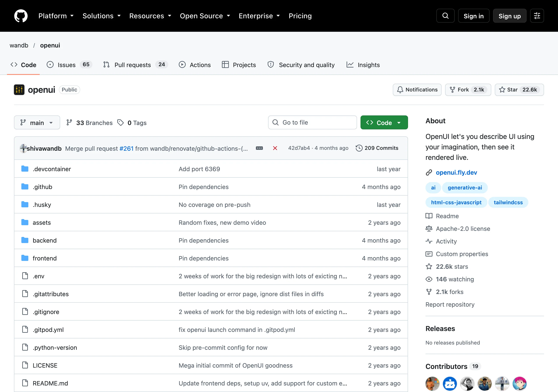Click the shivawandb avatar
Image resolution: width=558 pixels, height=392 pixels.
click(x=23, y=148)
